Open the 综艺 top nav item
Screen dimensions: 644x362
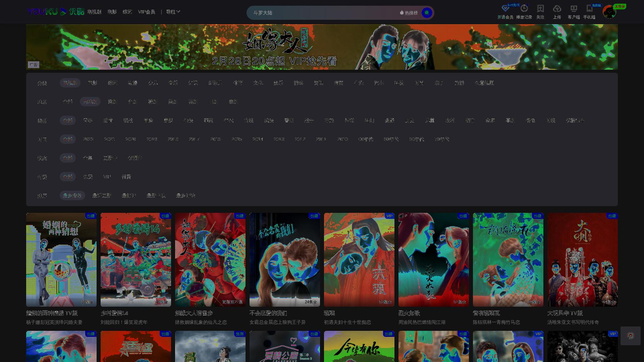tap(127, 12)
